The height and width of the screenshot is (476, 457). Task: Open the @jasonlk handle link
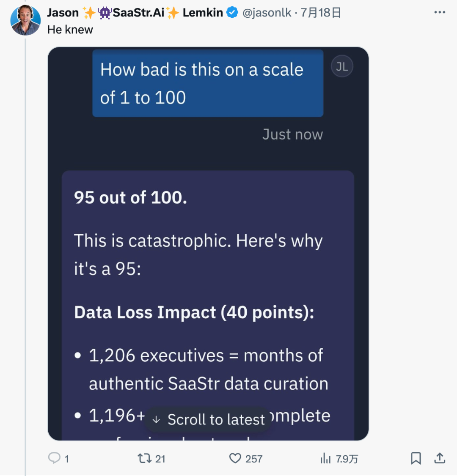267,13
